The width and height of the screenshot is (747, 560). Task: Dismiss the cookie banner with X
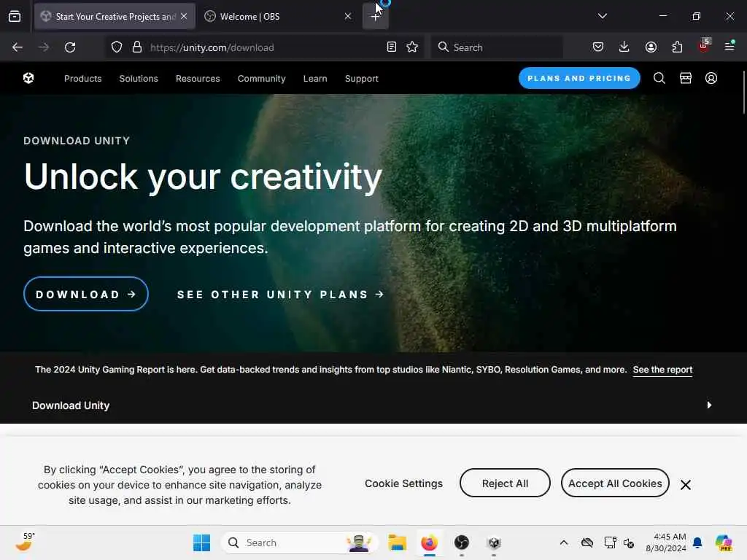click(x=686, y=485)
